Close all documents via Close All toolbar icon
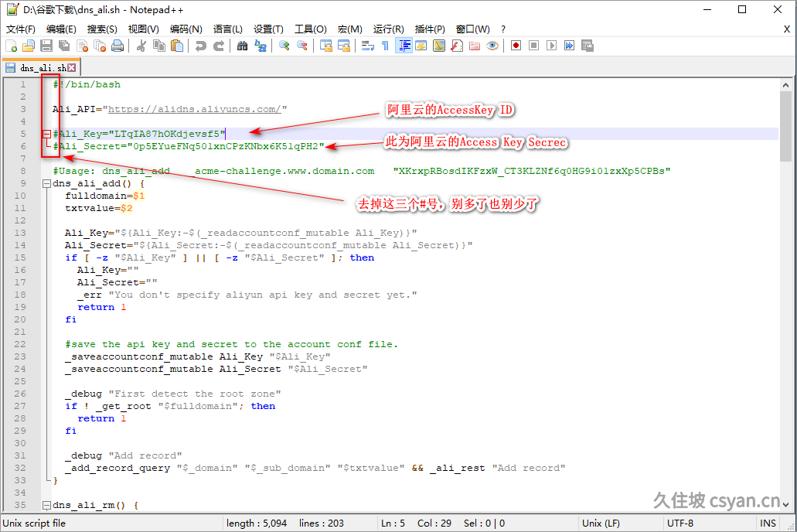The height and width of the screenshot is (532, 797). 100,46
